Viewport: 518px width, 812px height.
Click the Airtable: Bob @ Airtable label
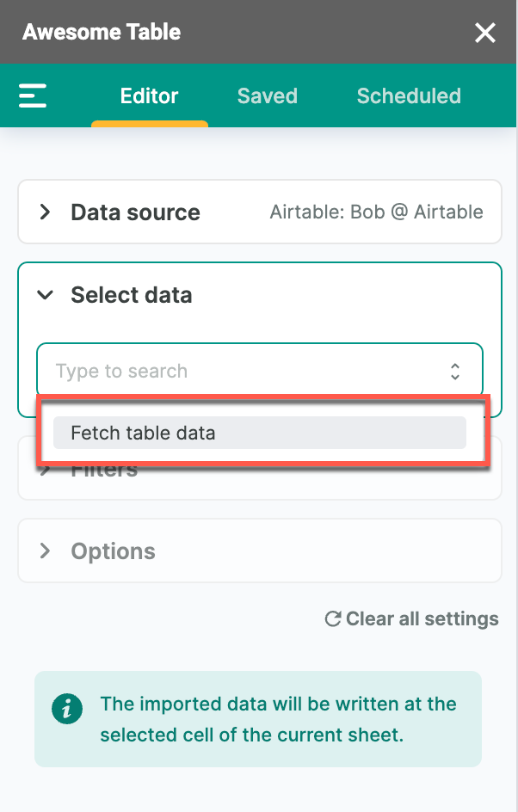pyautogui.click(x=377, y=212)
